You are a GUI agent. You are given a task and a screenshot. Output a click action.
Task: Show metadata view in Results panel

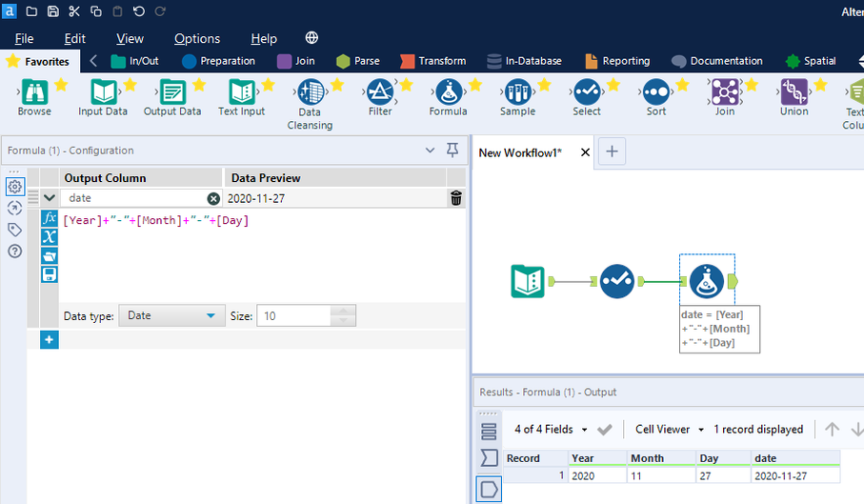coord(489,457)
